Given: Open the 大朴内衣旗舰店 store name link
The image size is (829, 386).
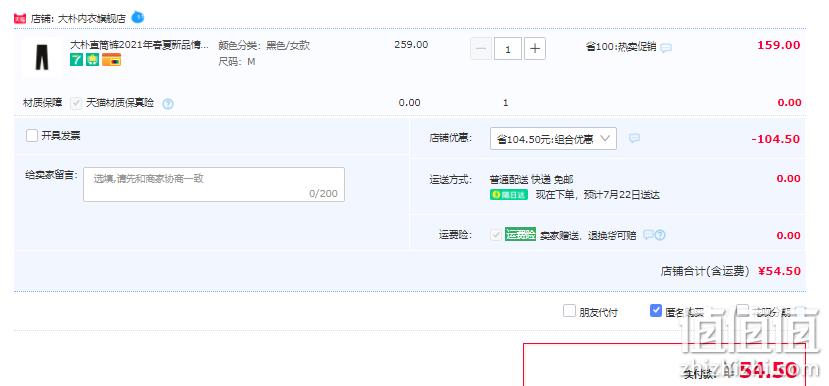Looking at the screenshot, I should pos(91,19).
